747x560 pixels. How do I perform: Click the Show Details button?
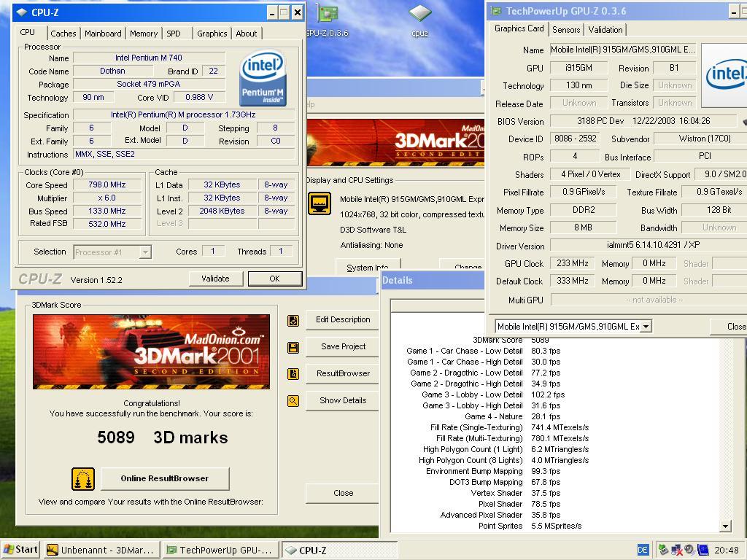coord(343,400)
